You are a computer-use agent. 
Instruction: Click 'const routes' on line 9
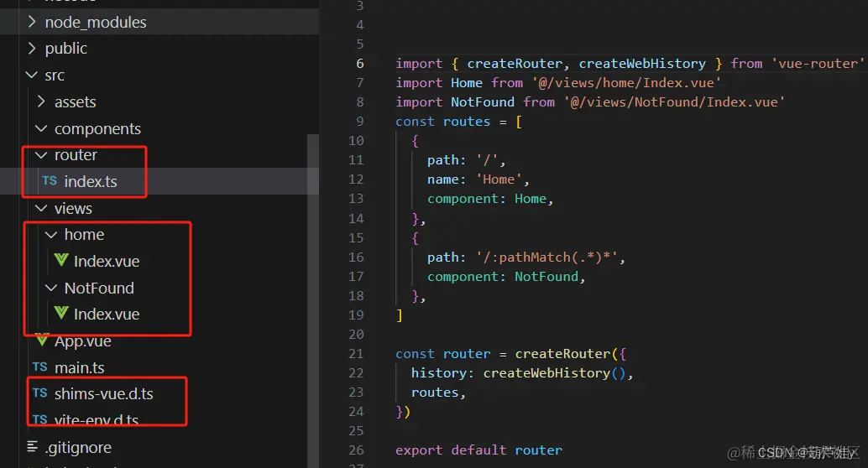443,122
